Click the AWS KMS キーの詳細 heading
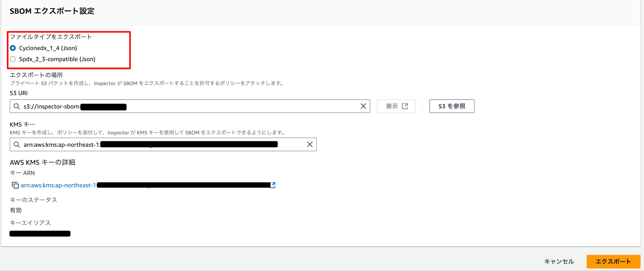The height and width of the screenshot is (271, 644). point(43,162)
